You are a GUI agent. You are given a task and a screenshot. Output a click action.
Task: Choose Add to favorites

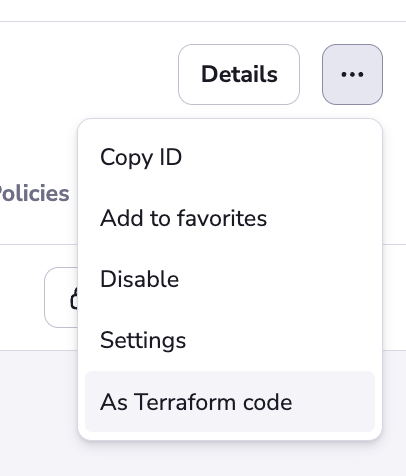click(230, 218)
